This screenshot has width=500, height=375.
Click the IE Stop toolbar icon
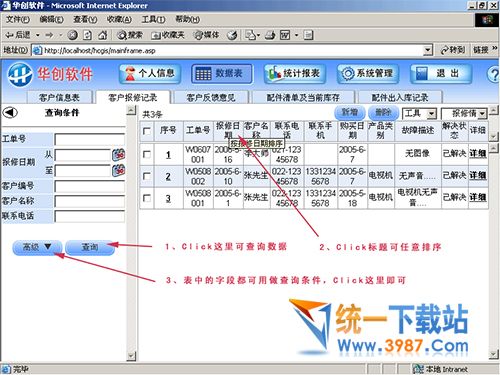[72, 35]
